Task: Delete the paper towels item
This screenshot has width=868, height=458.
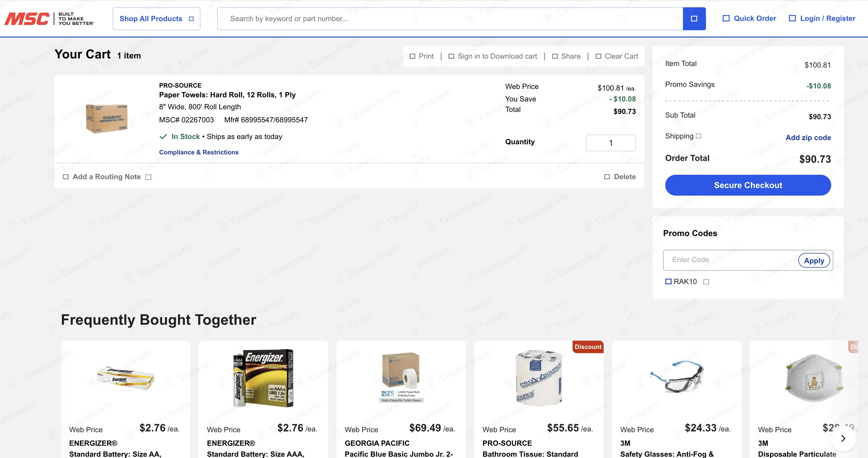Action: pyautogui.click(x=620, y=177)
